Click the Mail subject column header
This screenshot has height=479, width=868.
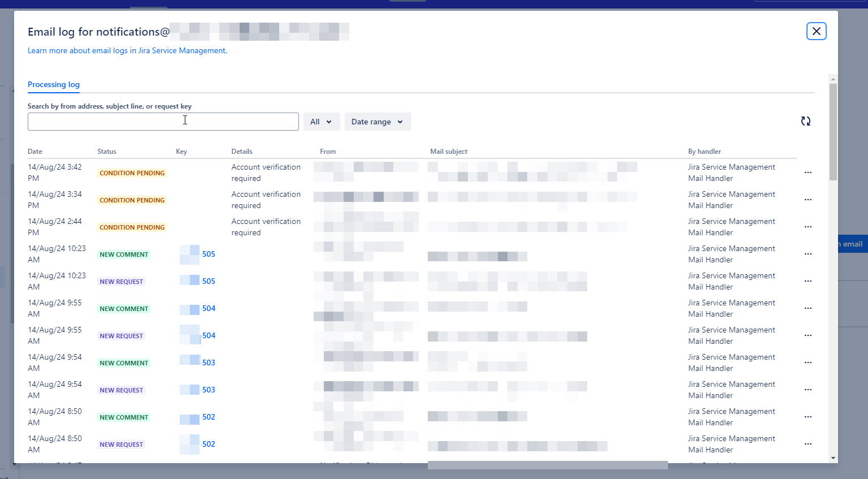[449, 152]
